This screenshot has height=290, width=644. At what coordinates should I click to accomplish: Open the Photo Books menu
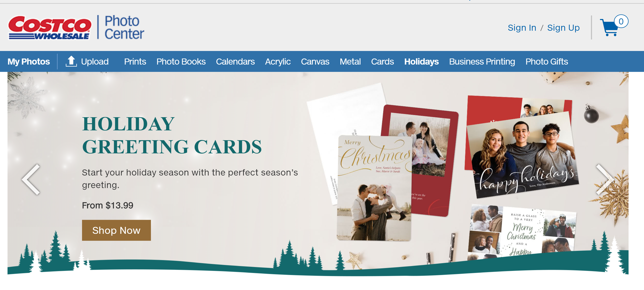(x=181, y=62)
